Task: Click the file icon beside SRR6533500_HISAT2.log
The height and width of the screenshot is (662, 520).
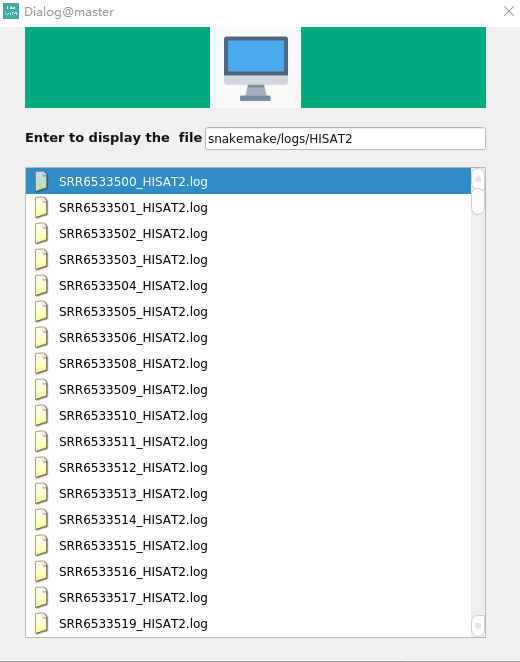Action: 41,181
